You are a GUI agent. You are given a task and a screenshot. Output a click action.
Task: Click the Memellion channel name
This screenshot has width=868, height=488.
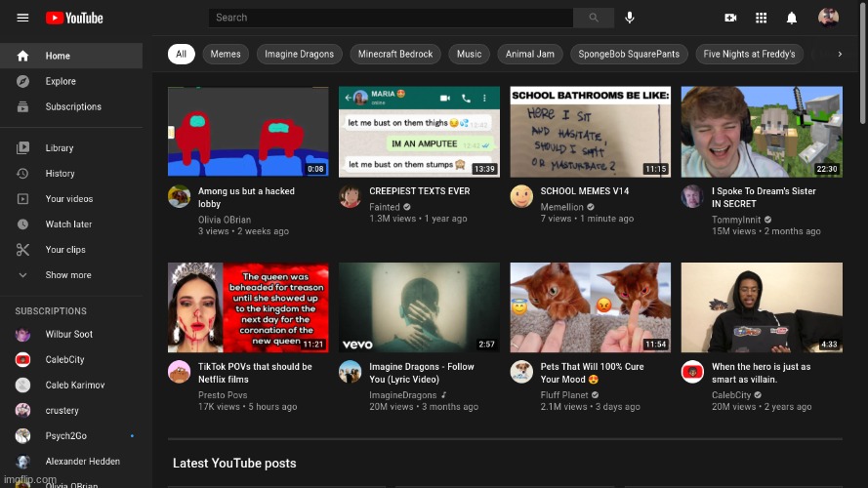(x=561, y=207)
